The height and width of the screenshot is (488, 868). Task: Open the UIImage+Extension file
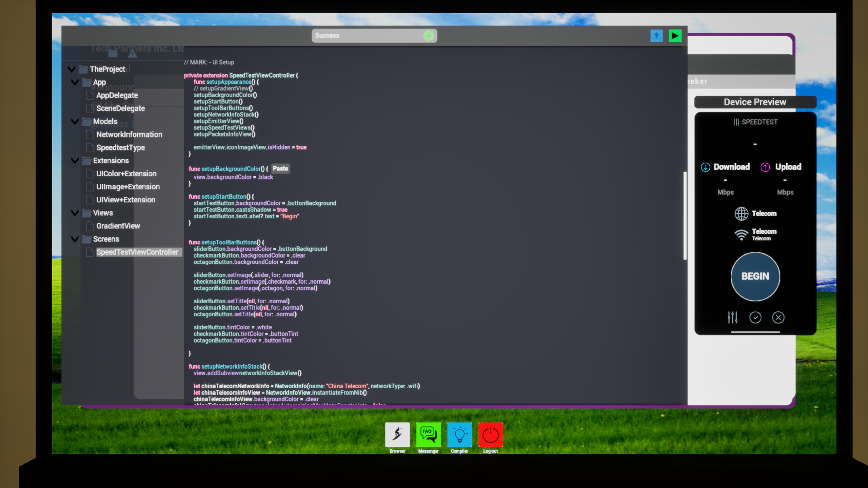(128, 187)
